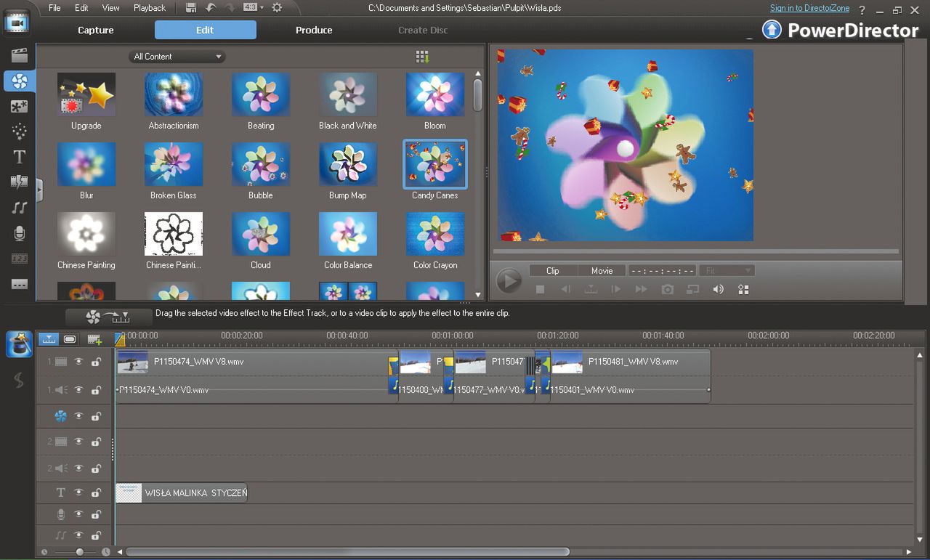The height and width of the screenshot is (560, 930).
Task: Open the Transition Room
Action: click(19, 182)
